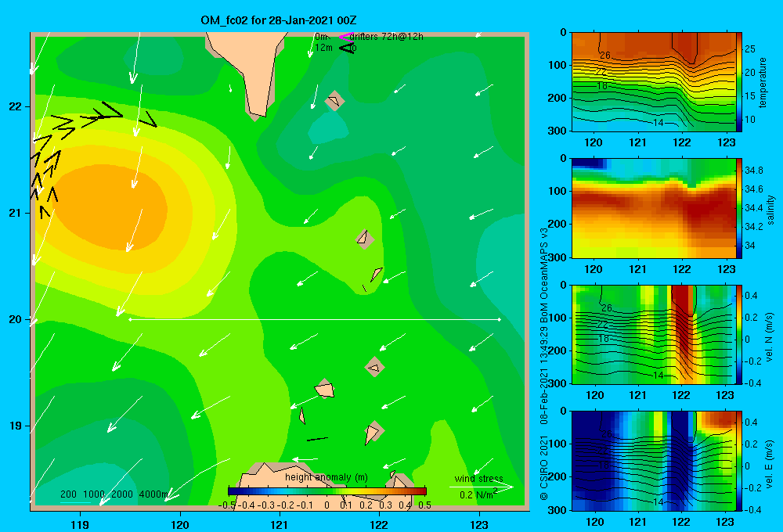Click latitude label 22 on main map
This screenshot has width=783, height=532.
point(16,107)
